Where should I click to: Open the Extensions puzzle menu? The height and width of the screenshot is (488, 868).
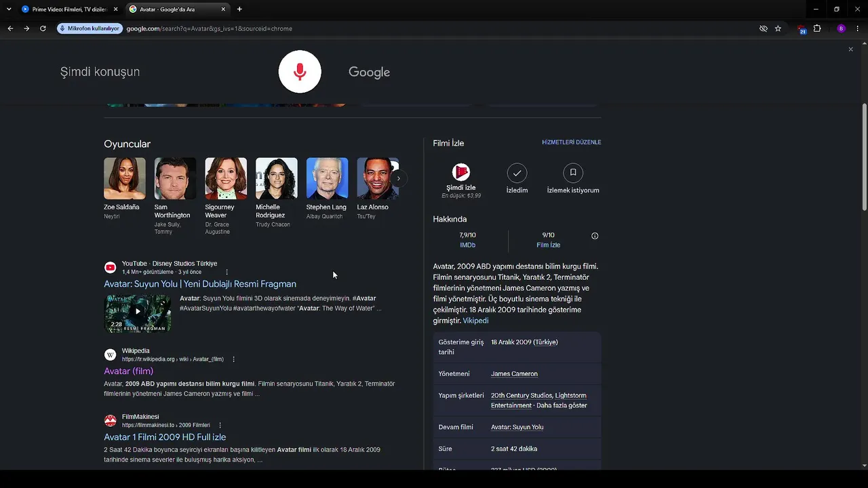(817, 28)
